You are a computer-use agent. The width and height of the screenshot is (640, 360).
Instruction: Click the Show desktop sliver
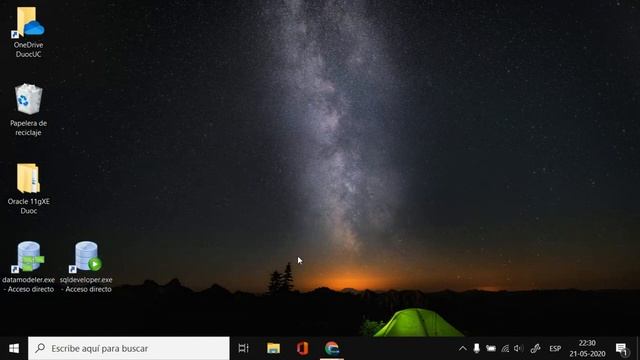(x=638, y=348)
